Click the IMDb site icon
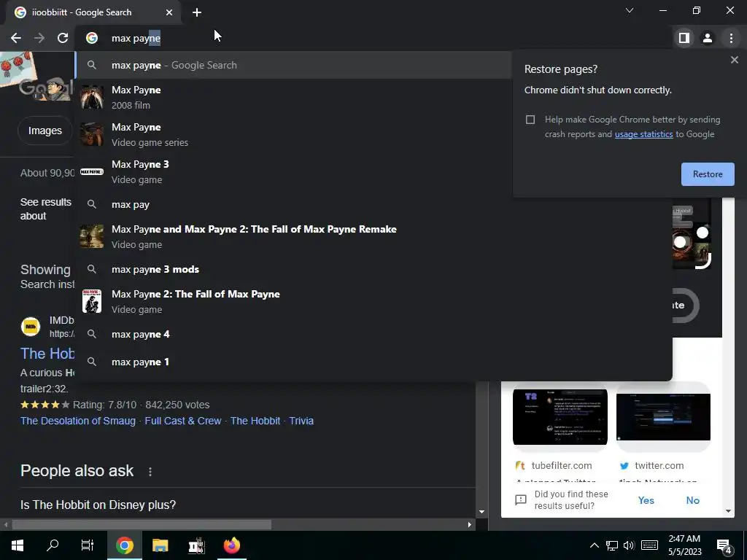747x560 pixels. 31,327
